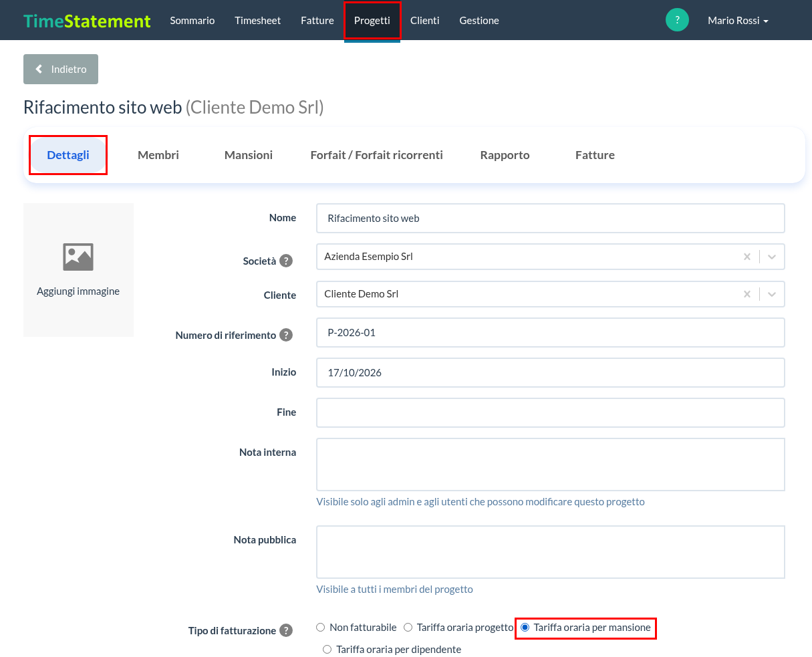Go to the Timesheet section
812x657 pixels.
(258, 21)
